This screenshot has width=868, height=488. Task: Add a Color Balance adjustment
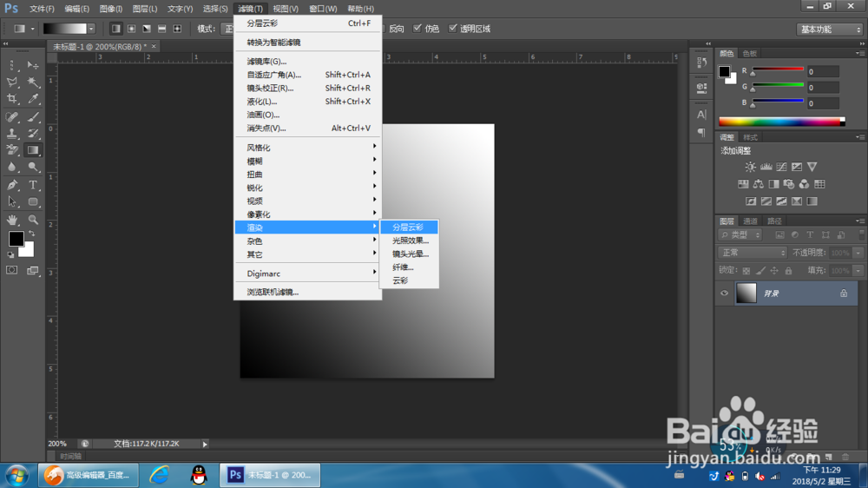pyautogui.click(x=759, y=184)
